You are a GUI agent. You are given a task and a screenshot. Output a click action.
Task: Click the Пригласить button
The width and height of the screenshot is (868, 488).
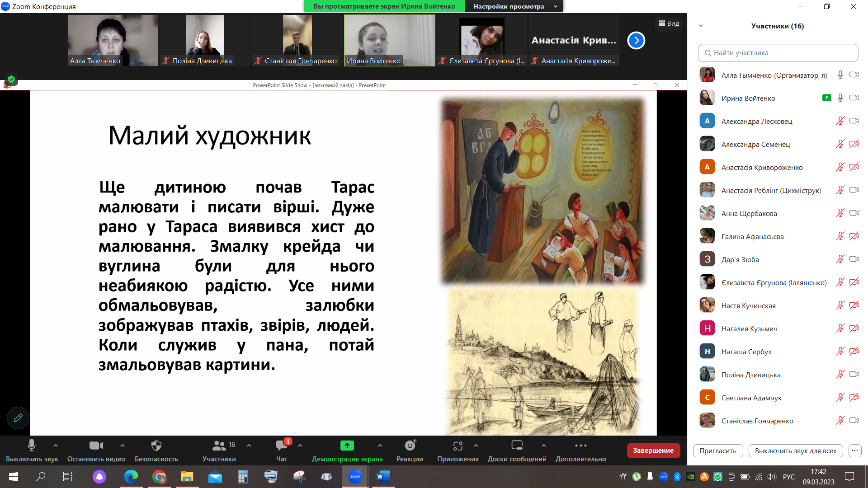pyautogui.click(x=717, y=450)
